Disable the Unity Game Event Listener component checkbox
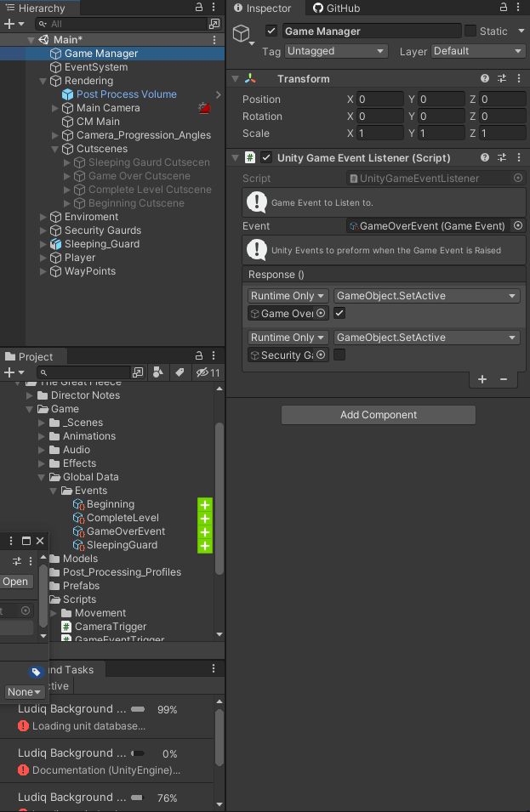The height and width of the screenshot is (812, 530). click(x=265, y=157)
